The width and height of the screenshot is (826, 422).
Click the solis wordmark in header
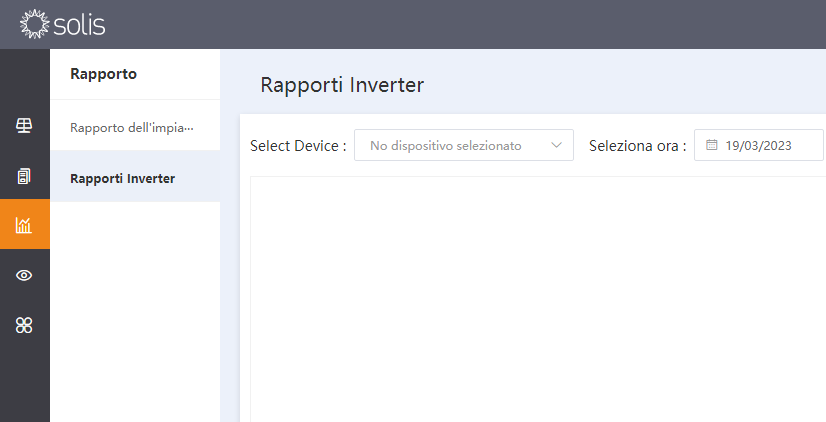79,25
